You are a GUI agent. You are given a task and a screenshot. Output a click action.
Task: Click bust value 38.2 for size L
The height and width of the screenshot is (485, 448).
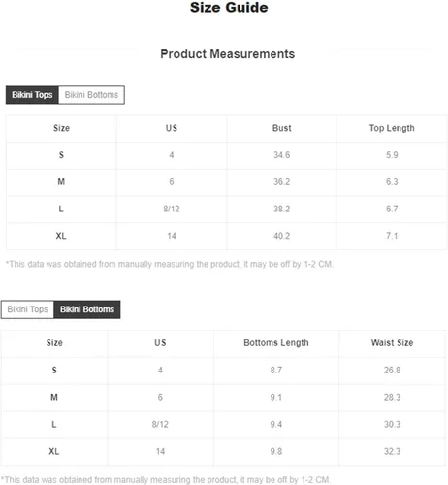(281, 209)
